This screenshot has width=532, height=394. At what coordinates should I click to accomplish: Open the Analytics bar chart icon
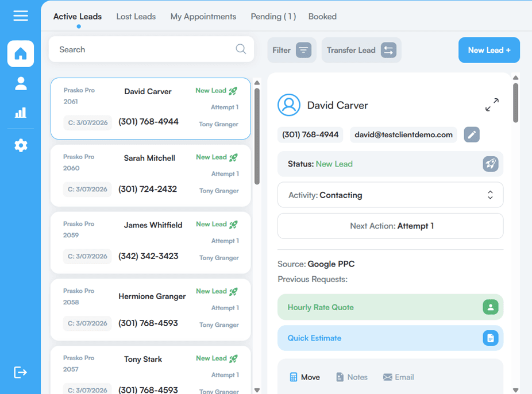[20, 113]
